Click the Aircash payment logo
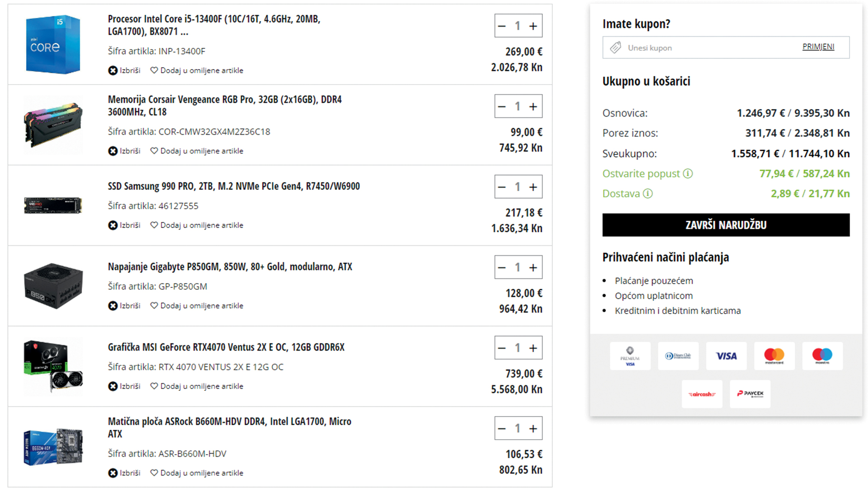This screenshot has height=488, width=868. pos(702,394)
